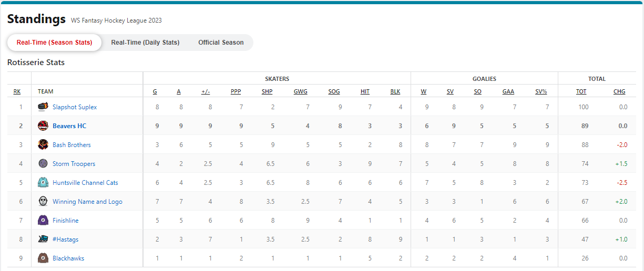This screenshot has height=271, width=644.
Task: Sort the table by RK column header
Action: (17, 91)
